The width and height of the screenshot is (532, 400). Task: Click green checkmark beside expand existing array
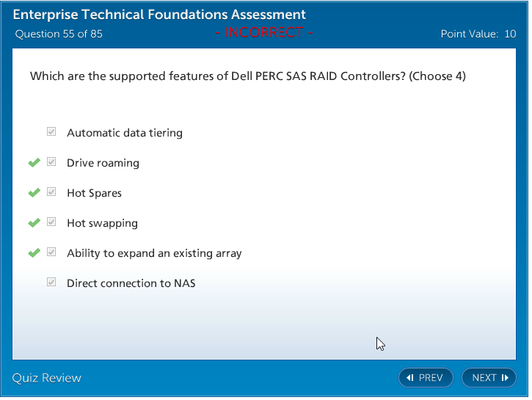(x=34, y=252)
